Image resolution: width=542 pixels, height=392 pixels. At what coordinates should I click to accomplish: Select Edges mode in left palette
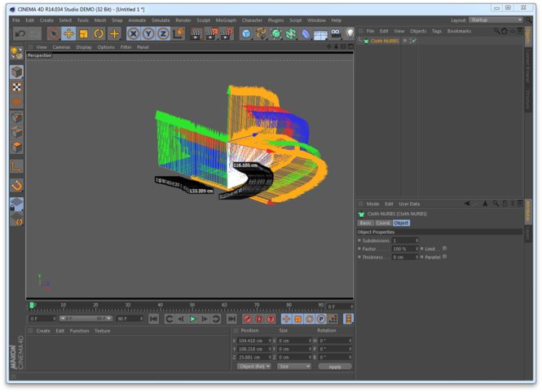[x=16, y=132]
